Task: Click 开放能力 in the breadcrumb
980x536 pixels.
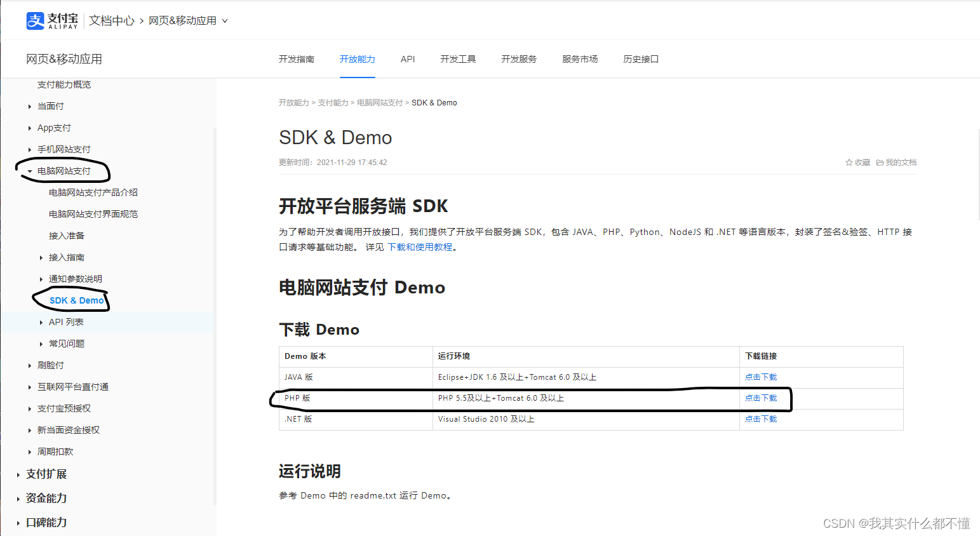Action: (x=293, y=103)
